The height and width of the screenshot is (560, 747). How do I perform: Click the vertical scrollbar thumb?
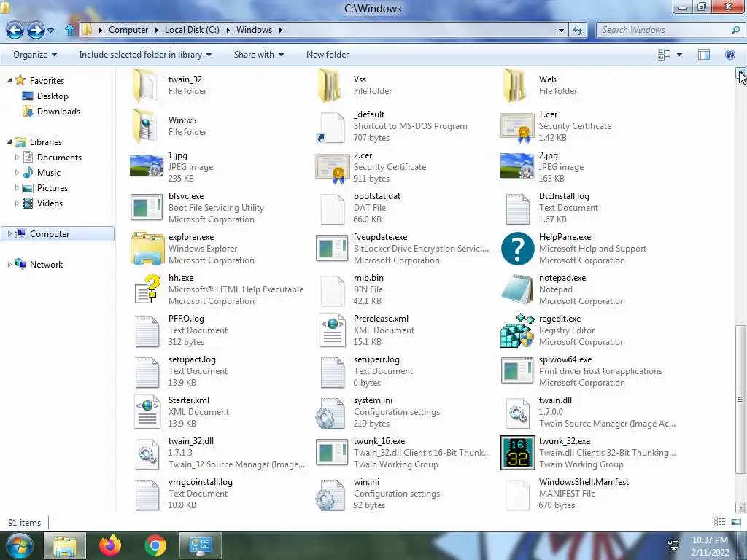(x=740, y=399)
